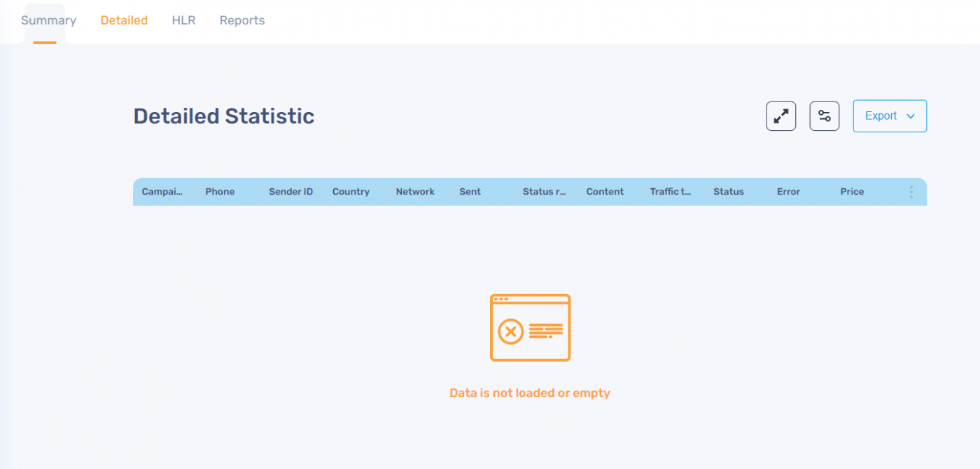Click the Content column header
This screenshot has height=469, width=980.
coord(605,192)
